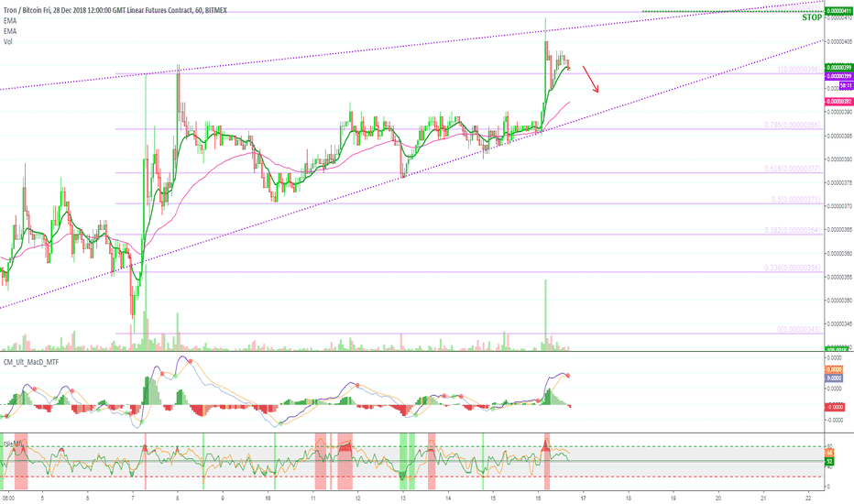Screen dimensions: 854x504
Task: Select Fibonacci level 0(0.00000343) label
Action: pos(798,330)
